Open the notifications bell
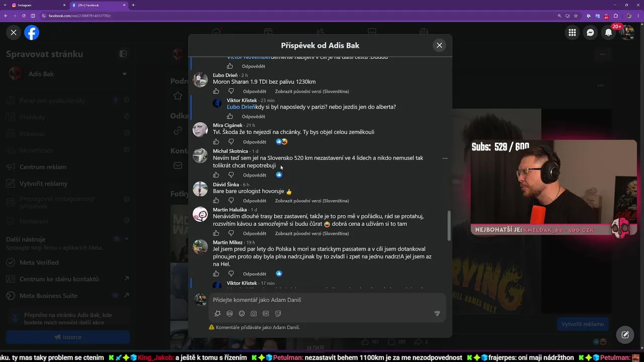644x362 pixels. pyautogui.click(x=608, y=33)
